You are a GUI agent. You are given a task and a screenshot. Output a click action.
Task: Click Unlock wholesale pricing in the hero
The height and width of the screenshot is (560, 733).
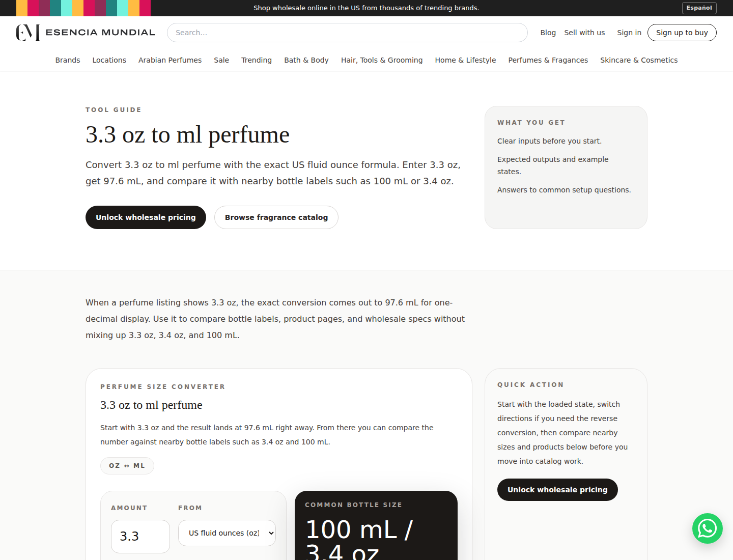point(146,217)
